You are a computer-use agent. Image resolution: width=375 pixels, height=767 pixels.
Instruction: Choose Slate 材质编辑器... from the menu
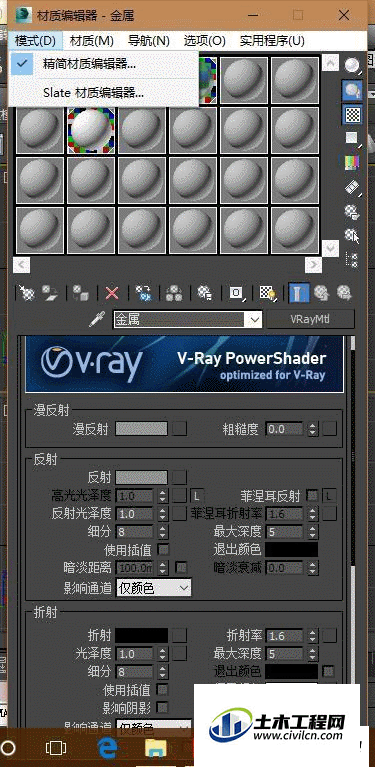click(104, 92)
